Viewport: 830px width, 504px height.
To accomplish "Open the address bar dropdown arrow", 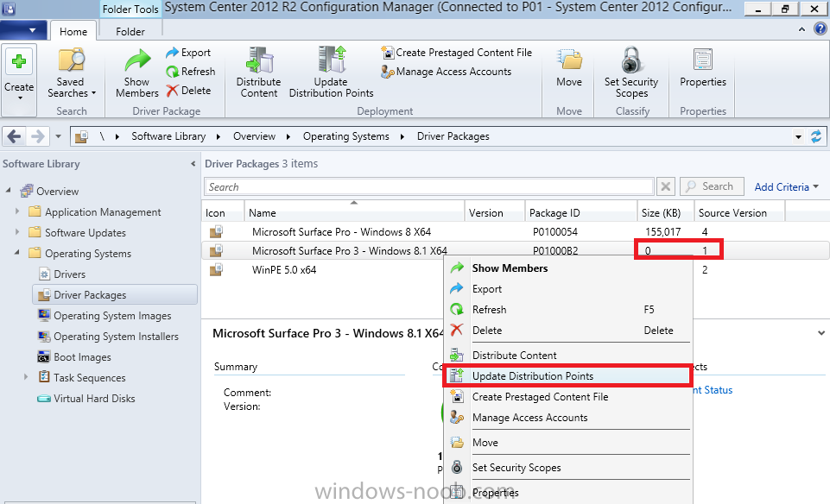I will pos(798,137).
